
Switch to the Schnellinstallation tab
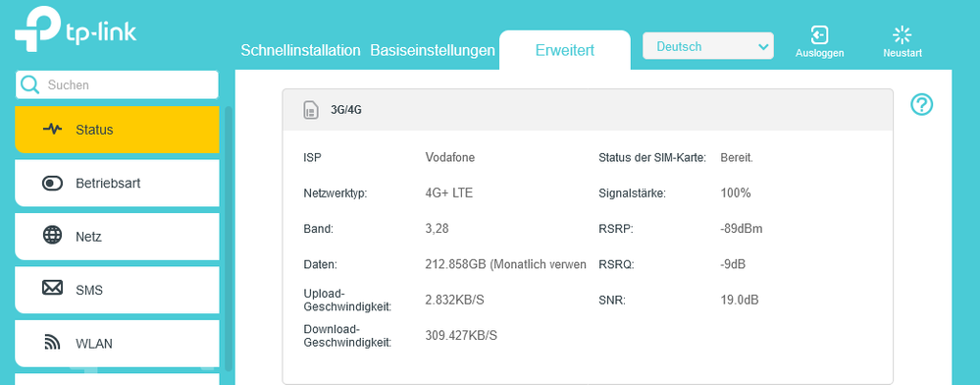tap(300, 51)
